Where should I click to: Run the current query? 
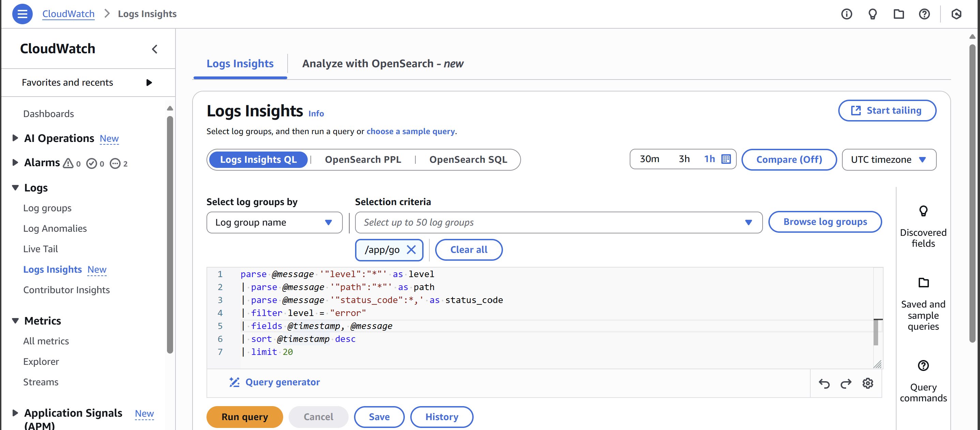(x=245, y=417)
